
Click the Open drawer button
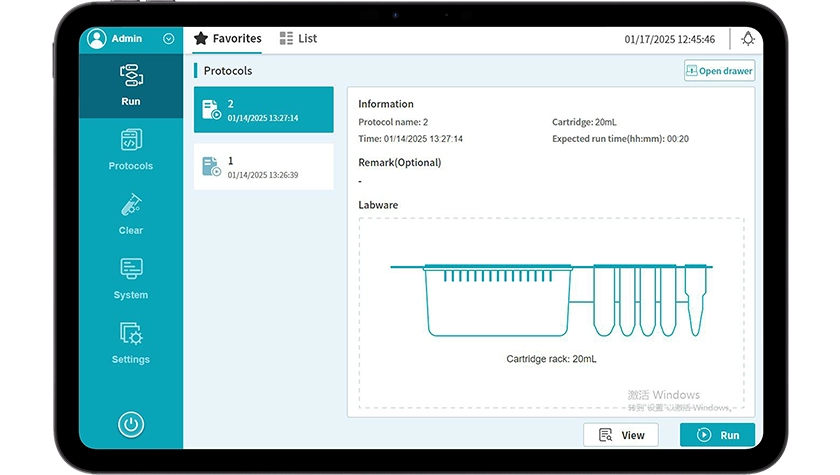(x=719, y=71)
